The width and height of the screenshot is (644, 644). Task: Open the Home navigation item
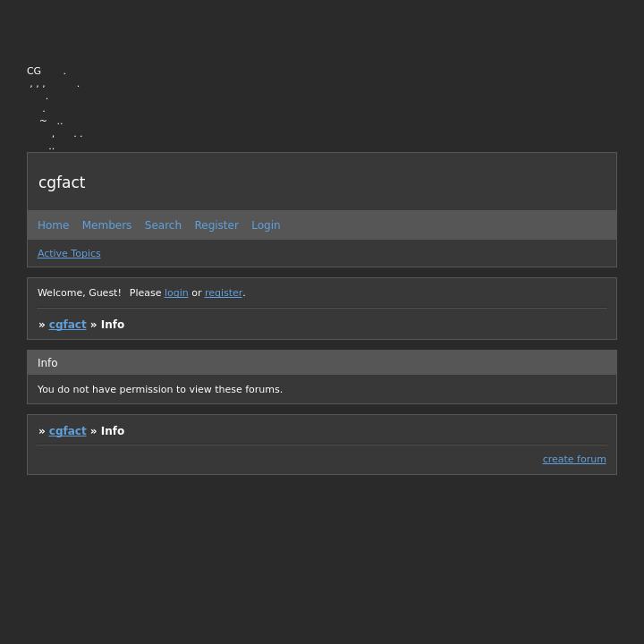point(53,225)
